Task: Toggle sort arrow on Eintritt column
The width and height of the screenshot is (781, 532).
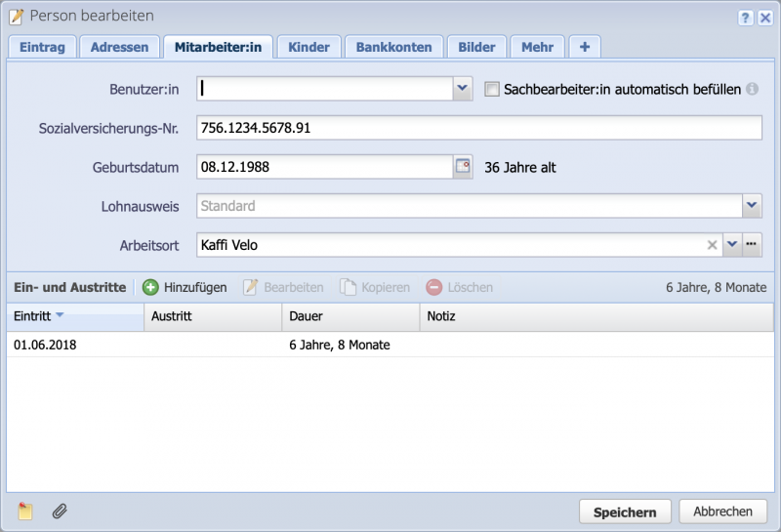Action: pos(60,315)
